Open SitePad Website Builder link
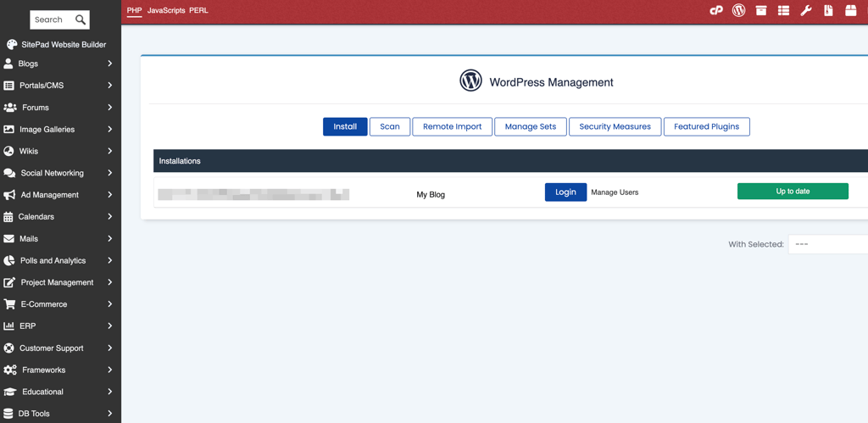 64,44
